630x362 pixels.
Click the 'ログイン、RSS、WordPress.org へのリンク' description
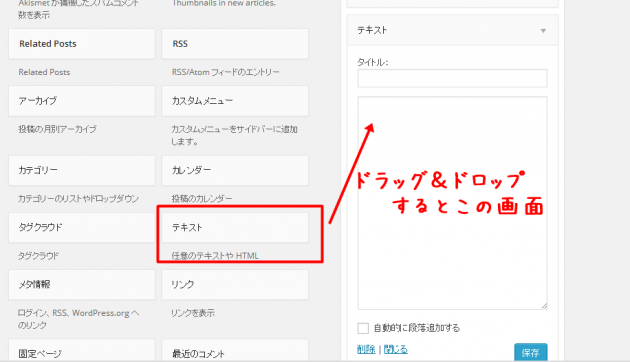78,319
